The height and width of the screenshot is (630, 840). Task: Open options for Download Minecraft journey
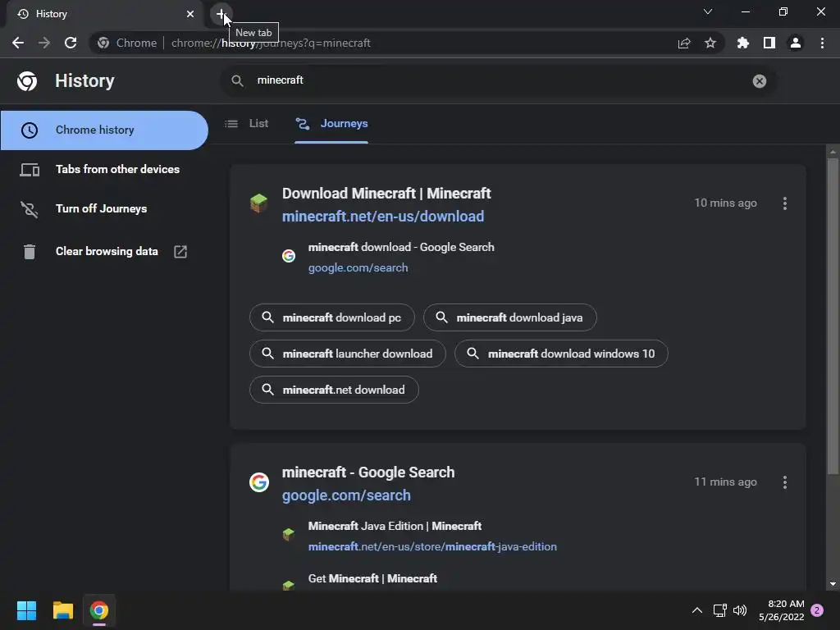coord(785,203)
